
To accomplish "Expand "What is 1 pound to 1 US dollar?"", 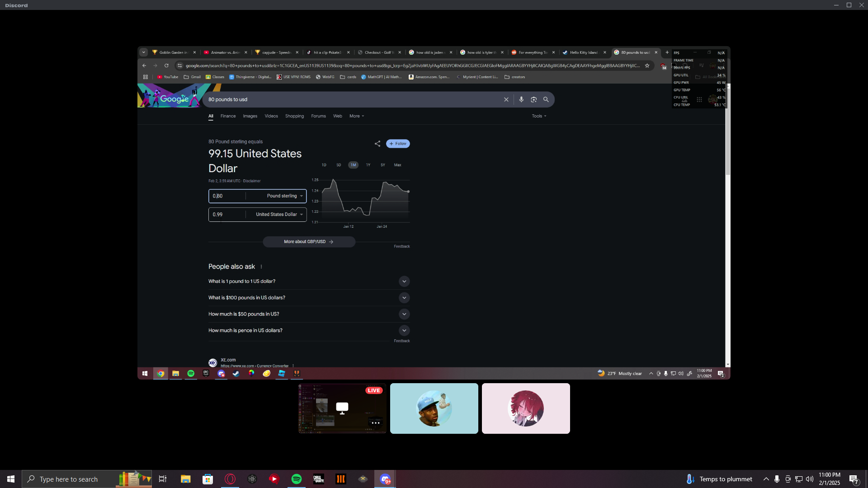I will 404,282.
